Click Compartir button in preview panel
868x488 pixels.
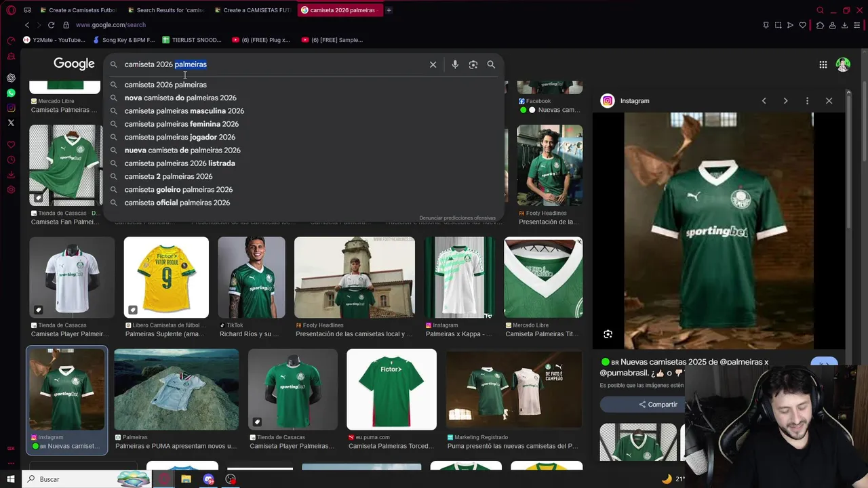658,405
